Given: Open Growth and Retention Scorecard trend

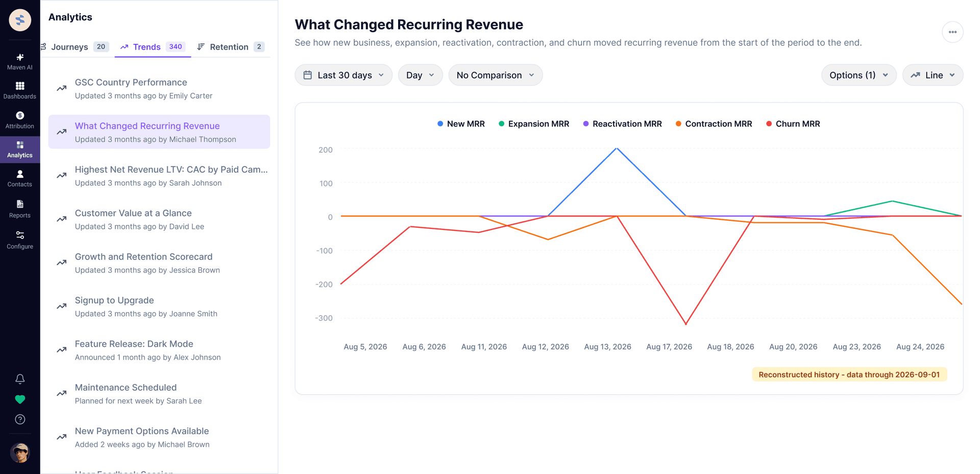Looking at the screenshot, I should (x=159, y=263).
